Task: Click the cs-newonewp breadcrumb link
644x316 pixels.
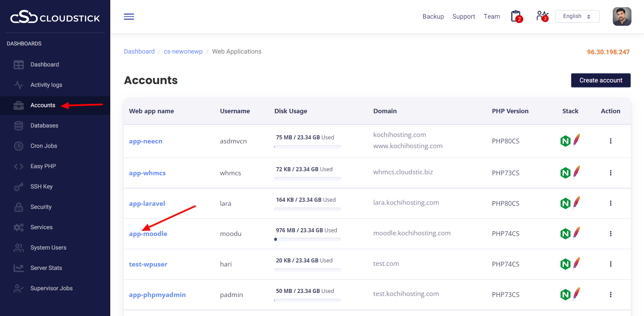Action: point(183,52)
